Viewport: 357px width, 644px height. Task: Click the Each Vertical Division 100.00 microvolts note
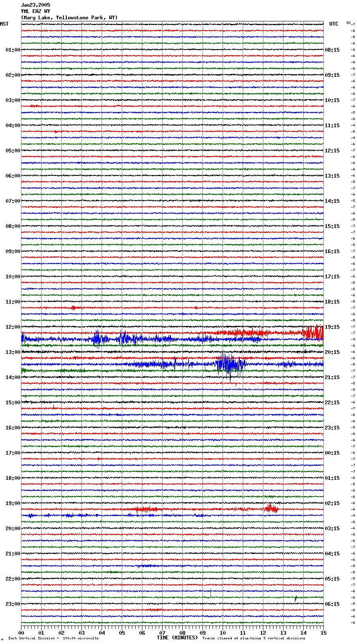[53, 639]
